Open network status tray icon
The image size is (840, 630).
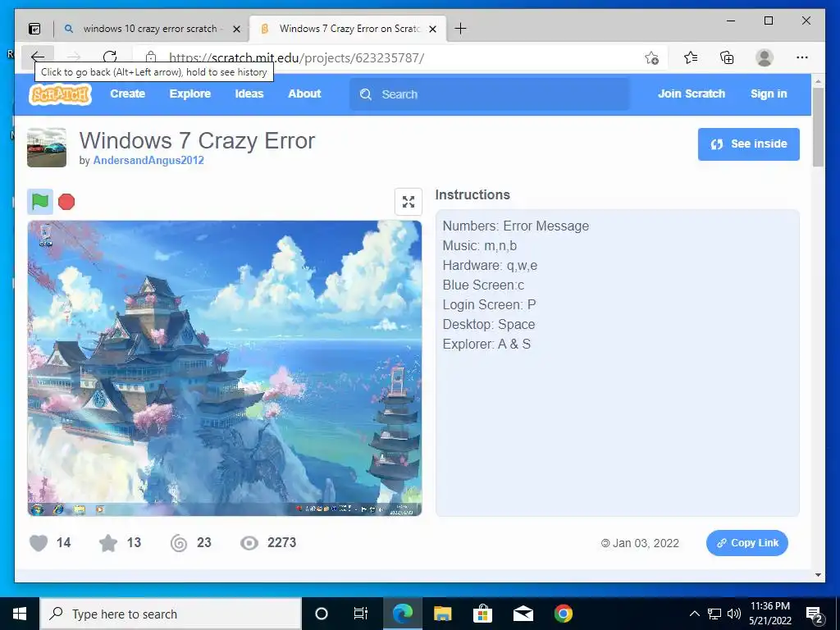pos(714,614)
